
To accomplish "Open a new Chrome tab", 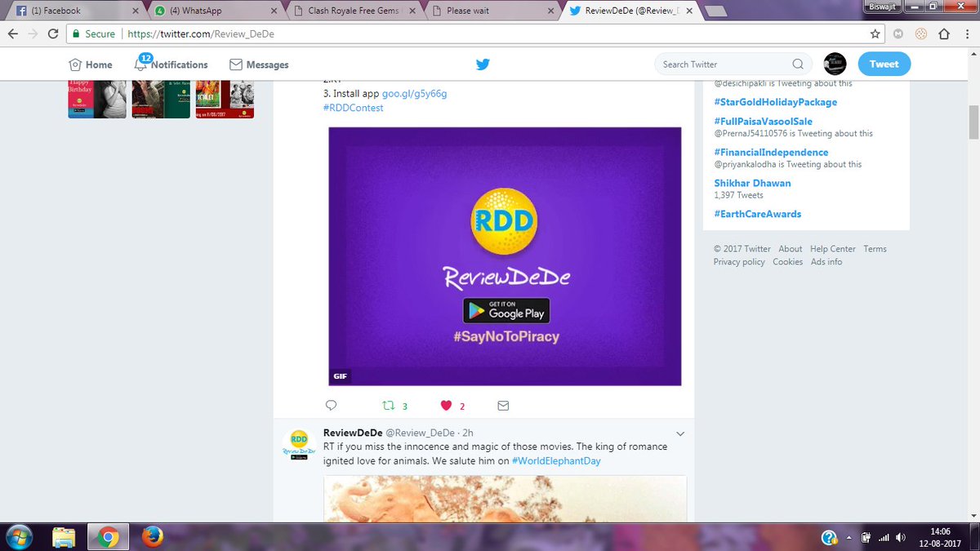I will pyautogui.click(x=716, y=11).
